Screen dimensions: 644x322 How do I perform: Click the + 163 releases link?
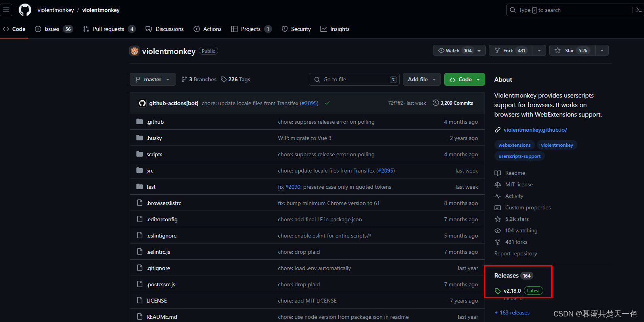512,312
